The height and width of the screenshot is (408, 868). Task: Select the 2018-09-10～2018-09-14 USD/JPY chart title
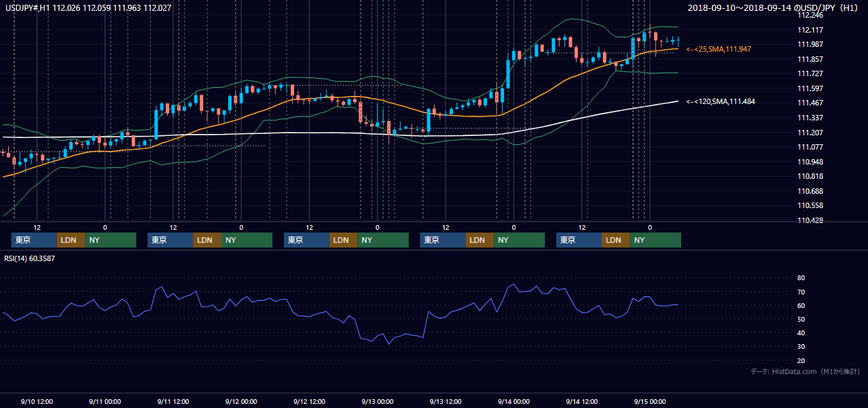point(774,8)
